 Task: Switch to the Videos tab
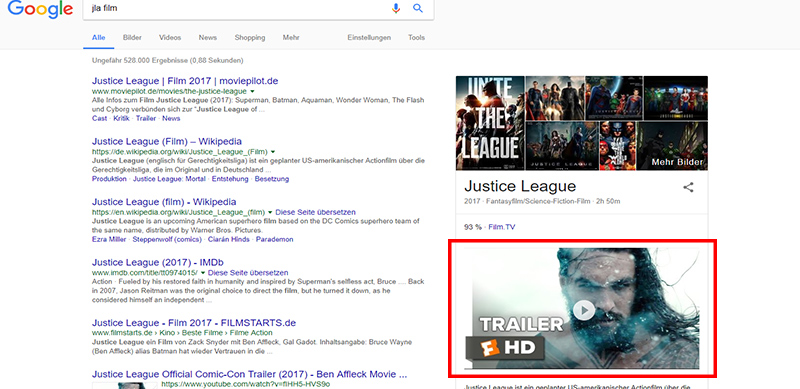coord(170,37)
